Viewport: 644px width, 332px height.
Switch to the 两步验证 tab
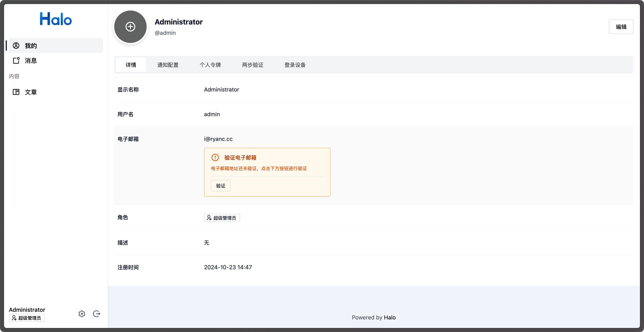253,65
